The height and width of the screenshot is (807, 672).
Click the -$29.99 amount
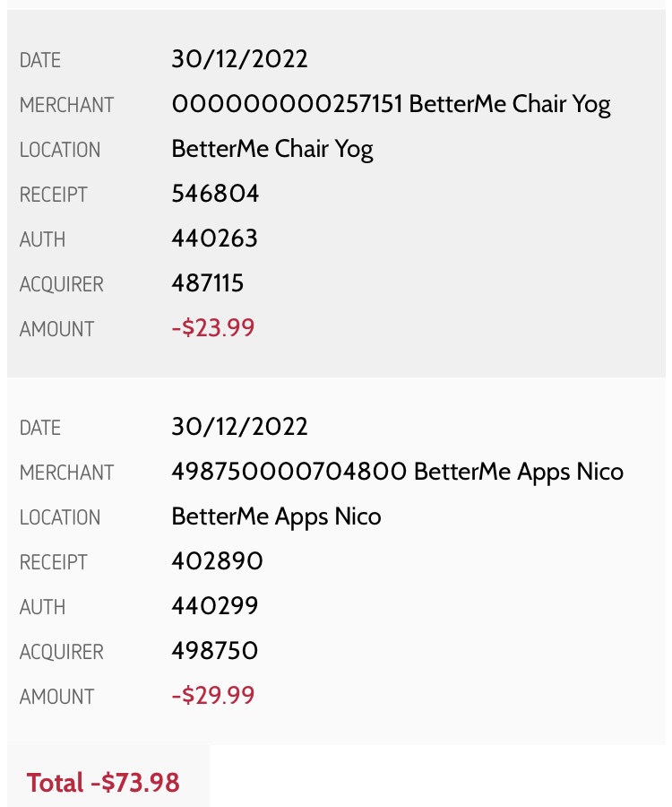212,696
